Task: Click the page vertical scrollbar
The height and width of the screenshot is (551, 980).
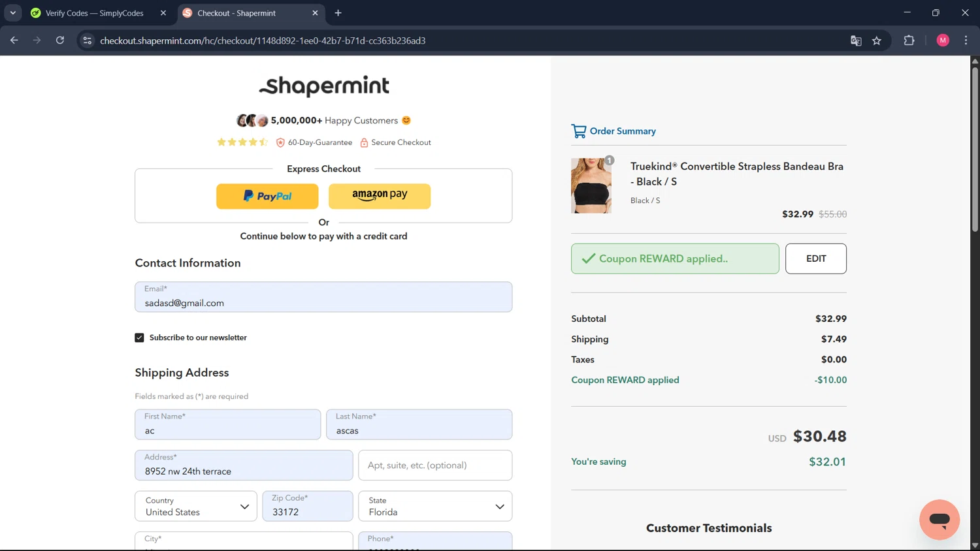Action: (975, 150)
